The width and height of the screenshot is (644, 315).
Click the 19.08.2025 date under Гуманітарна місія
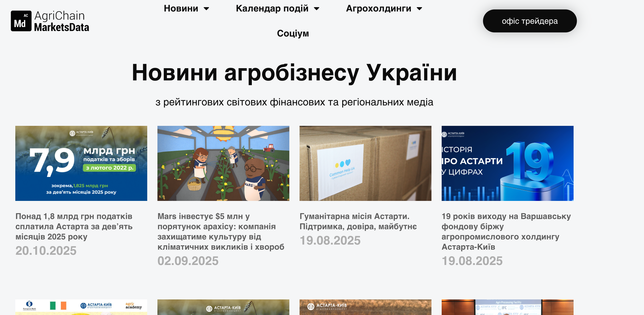point(330,240)
